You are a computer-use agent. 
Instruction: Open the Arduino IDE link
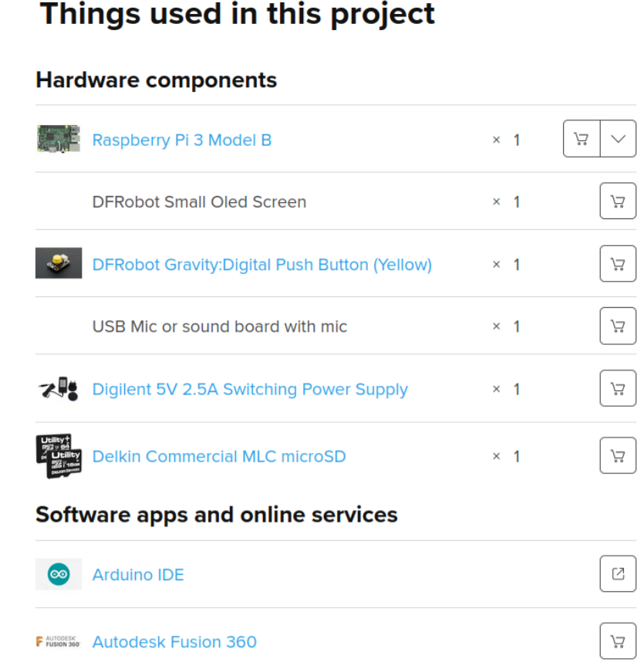pos(138,575)
